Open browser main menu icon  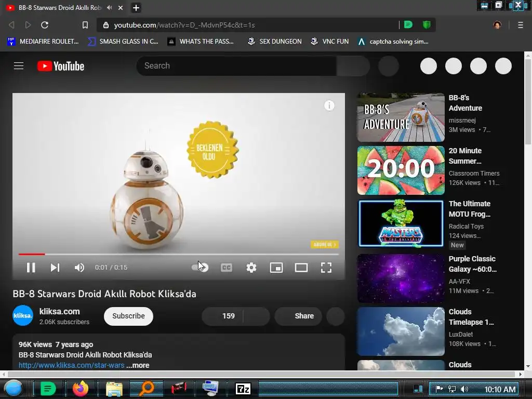pyautogui.click(x=521, y=25)
